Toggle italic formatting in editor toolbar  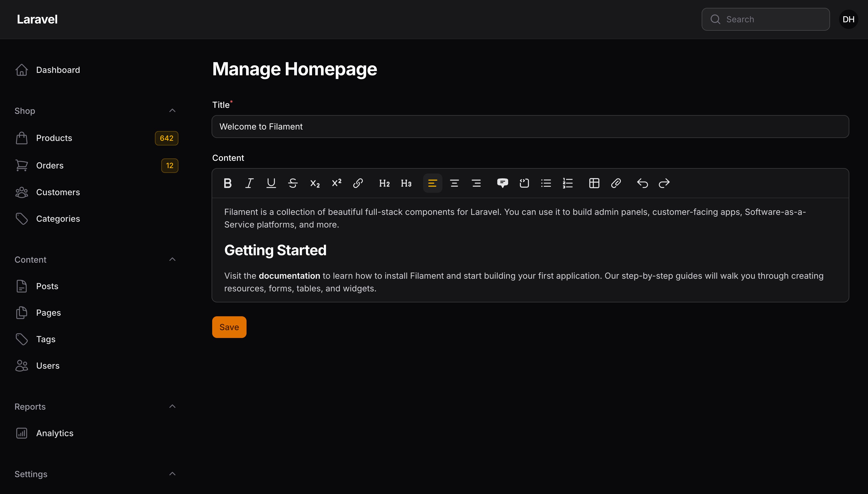click(x=249, y=183)
